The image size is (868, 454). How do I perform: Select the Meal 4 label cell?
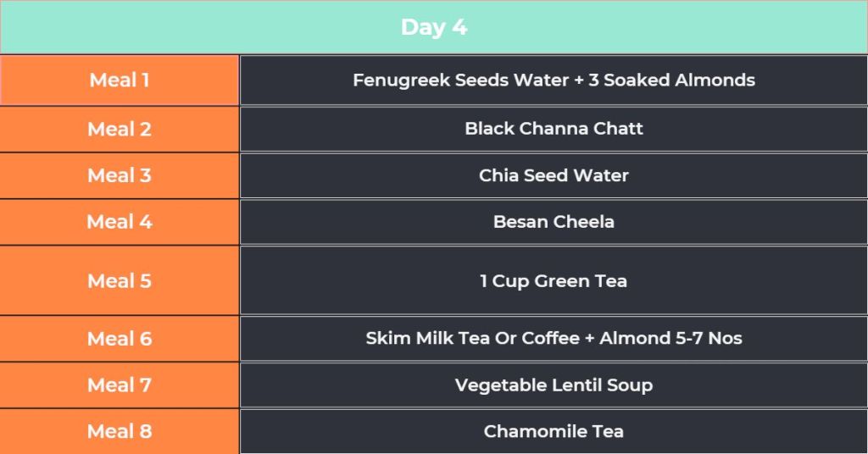point(120,222)
